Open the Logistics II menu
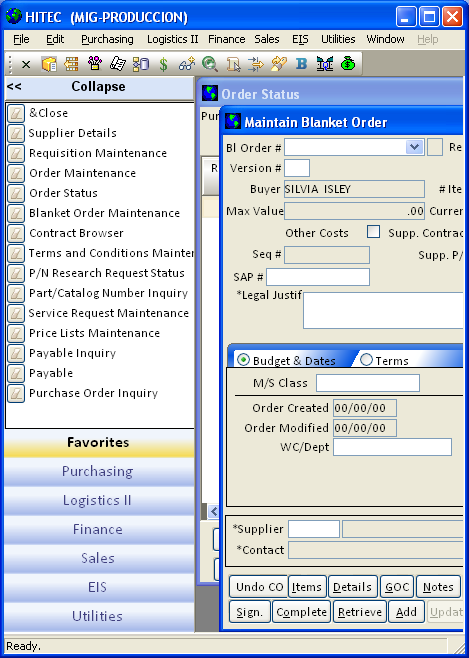Viewport: 469px width, 658px height. tap(172, 39)
